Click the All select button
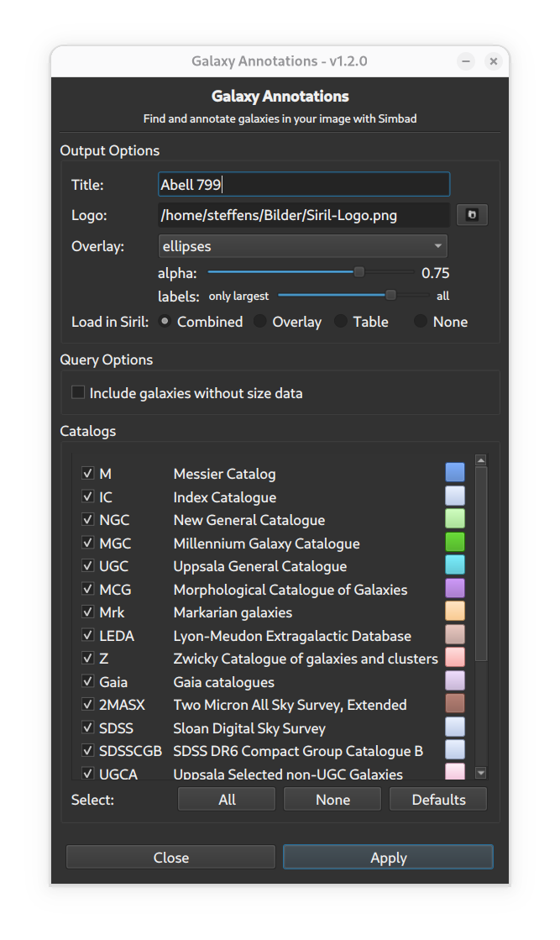This screenshot has width=560, height=940. pos(227,799)
